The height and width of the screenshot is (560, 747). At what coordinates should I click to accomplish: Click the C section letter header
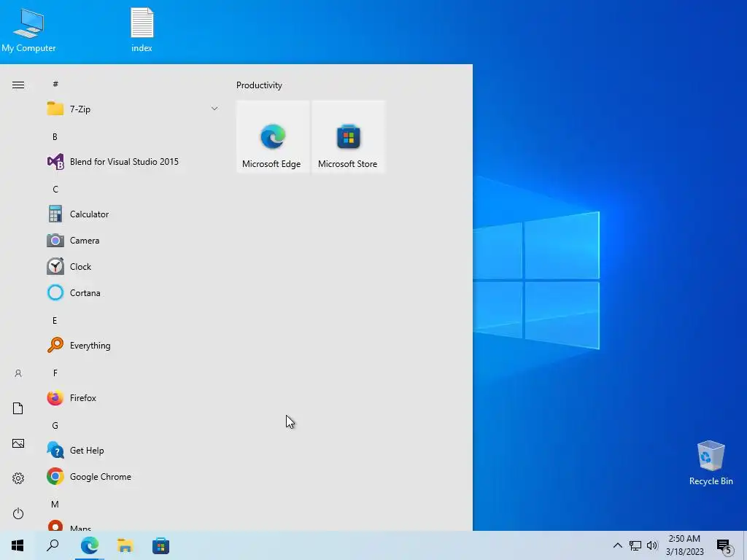coord(55,190)
